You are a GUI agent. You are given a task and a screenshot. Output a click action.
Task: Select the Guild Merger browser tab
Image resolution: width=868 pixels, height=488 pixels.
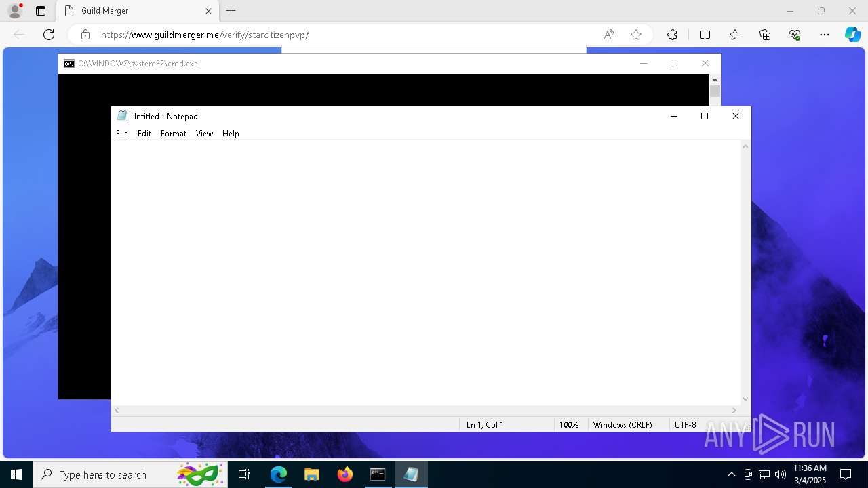(137, 11)
